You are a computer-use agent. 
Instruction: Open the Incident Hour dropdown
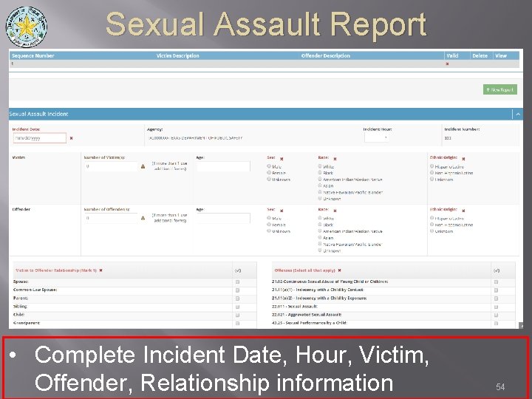[377, 137]
